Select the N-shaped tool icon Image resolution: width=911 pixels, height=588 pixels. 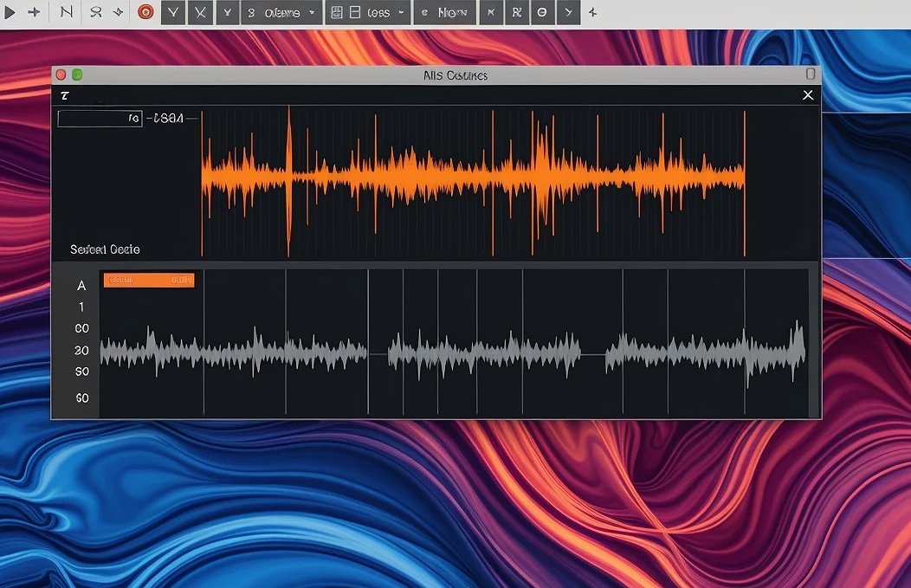pyautogui.click(x=67, y=13)
